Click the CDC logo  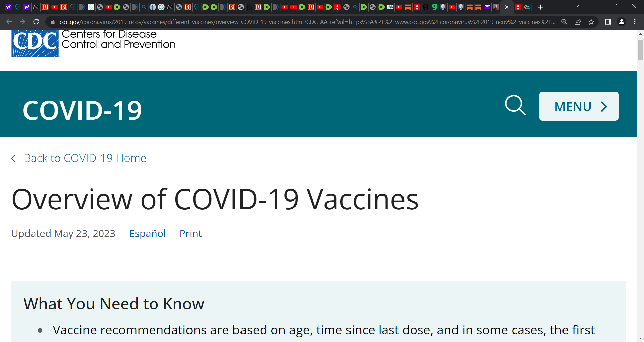(x=35, y=44)
